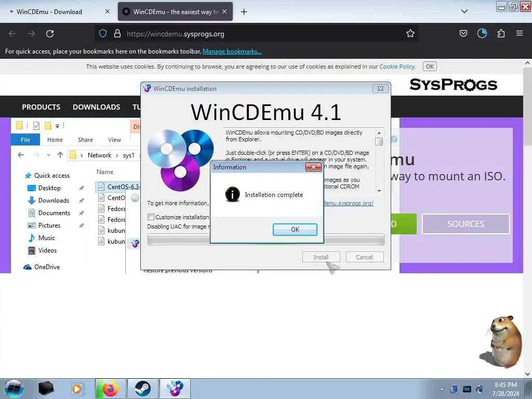Go back in browser history
Screen dimensions: 532x399
click(x=12, y=34)
